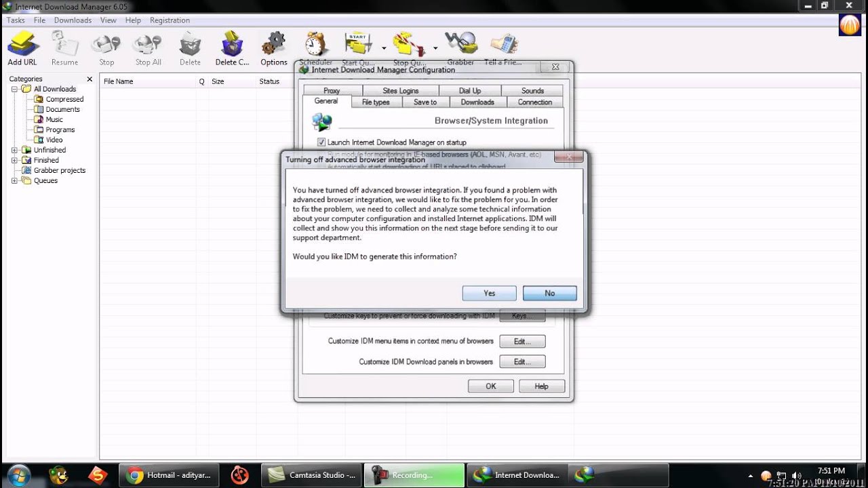Click the Delete Completed toolbar icon

(x=232, y=49)
